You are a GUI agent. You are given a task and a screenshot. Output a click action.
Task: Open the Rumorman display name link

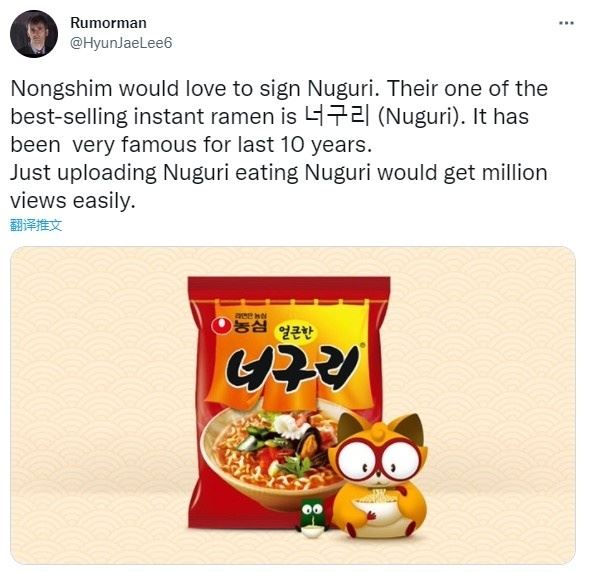(108, 23)
